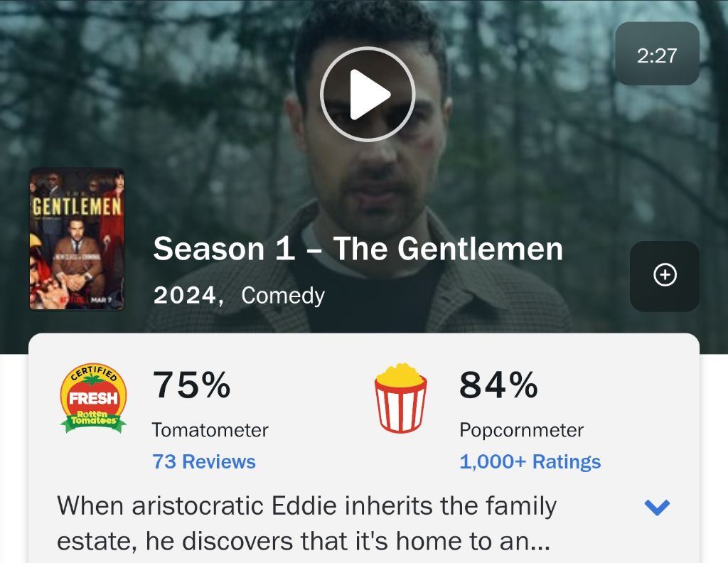Screen dimensions: 728x563
Task: Open The Gentlemen poster thumbnail
Action: (77, 239)
